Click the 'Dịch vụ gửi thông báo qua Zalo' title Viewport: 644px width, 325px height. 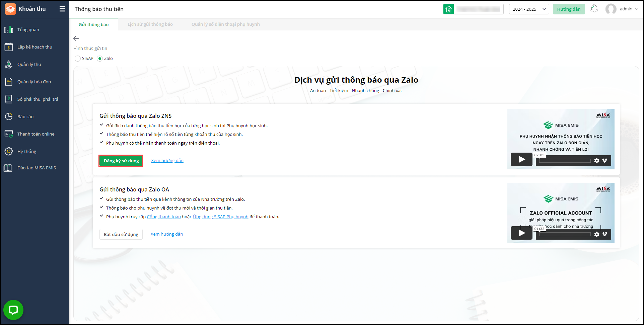point(356,80)
